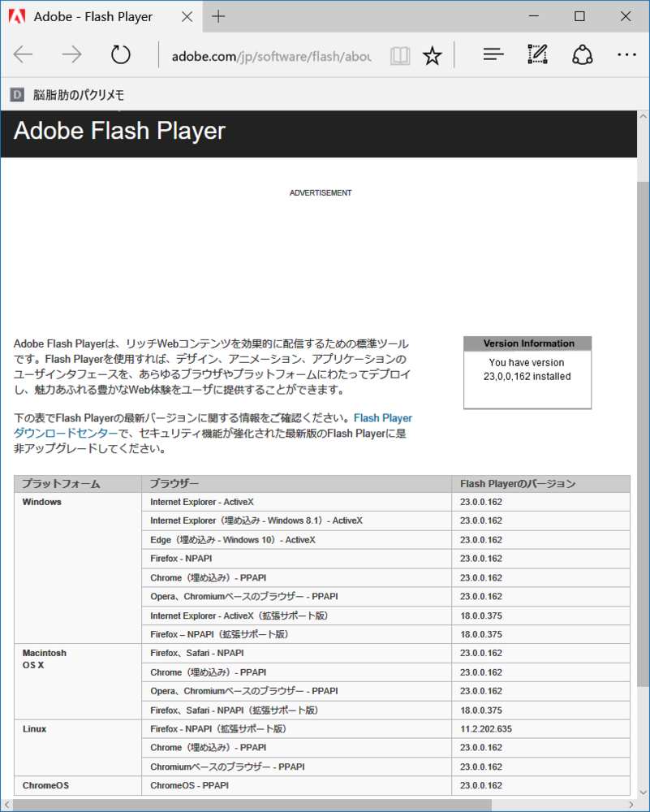Open the Share icon
The height and width of the screenshot is (812, 650).
pyautogui.click(x=582, y=54)
